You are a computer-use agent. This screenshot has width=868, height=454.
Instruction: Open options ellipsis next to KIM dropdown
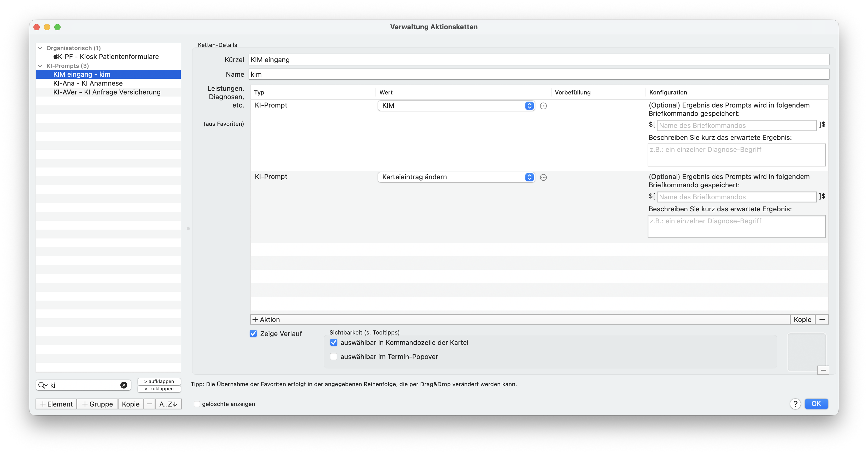(543, 106)
